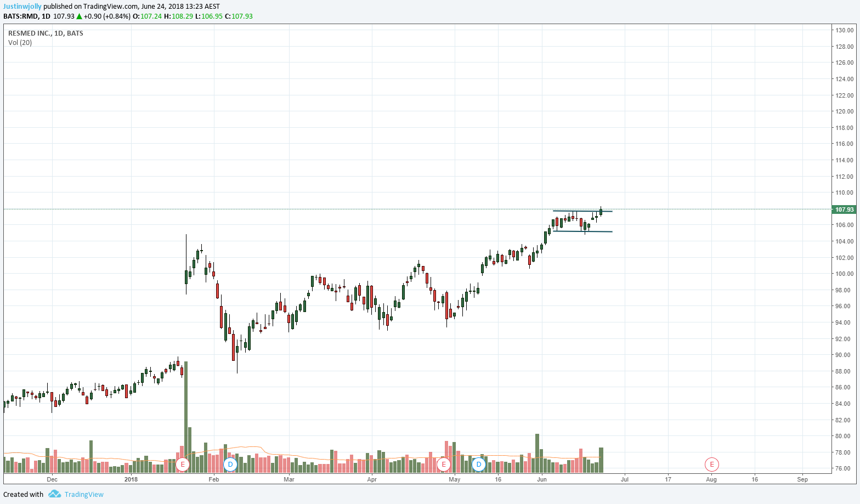
Task: Click the H:108.29 high value
Action: pyautogui.click(x=178, y=16)
